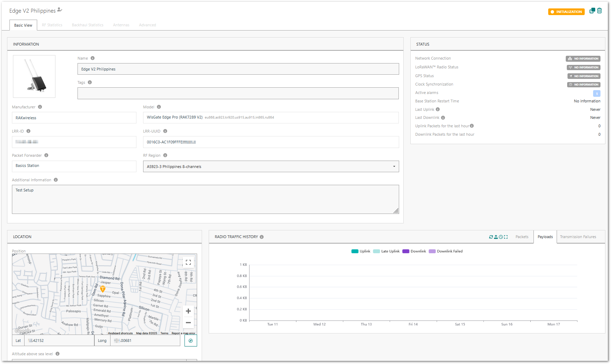Click info icon next to Manufacturer
The image size is (611, 364).
click(40, 107)
